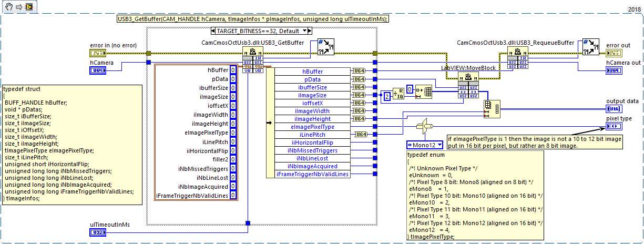This screenshot has width=644, height=244.
Task: Go to previous case in conditional structure
Action: [x=213, y=31]
